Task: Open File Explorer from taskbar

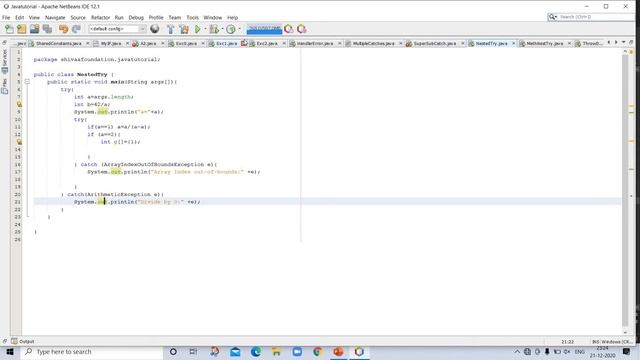Action: point(276,352)
